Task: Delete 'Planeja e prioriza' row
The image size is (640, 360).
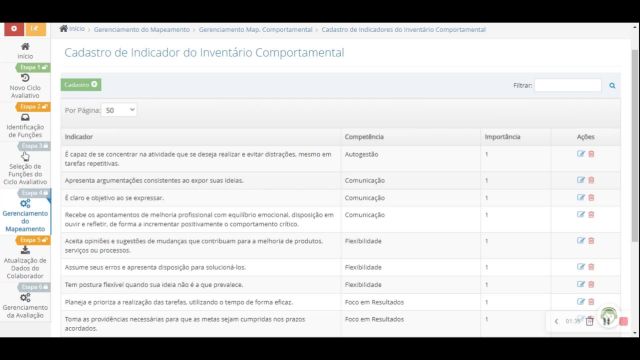Action: 591,302
